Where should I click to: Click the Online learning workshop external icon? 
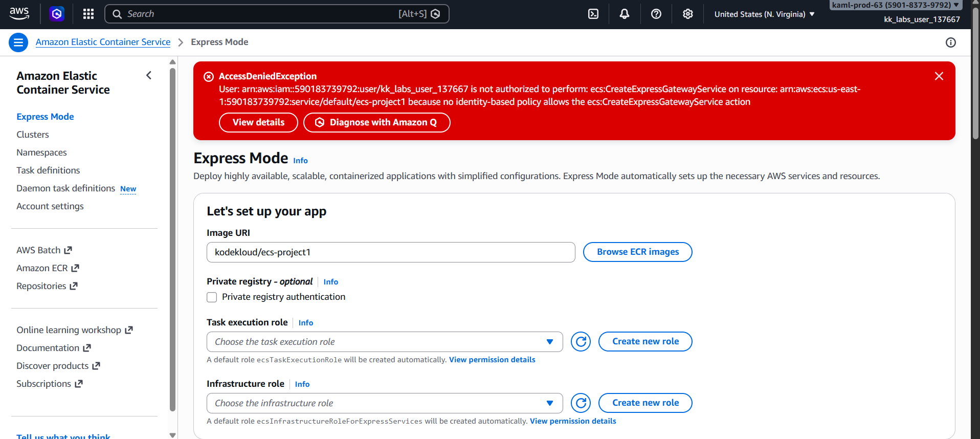click(129, 330)
